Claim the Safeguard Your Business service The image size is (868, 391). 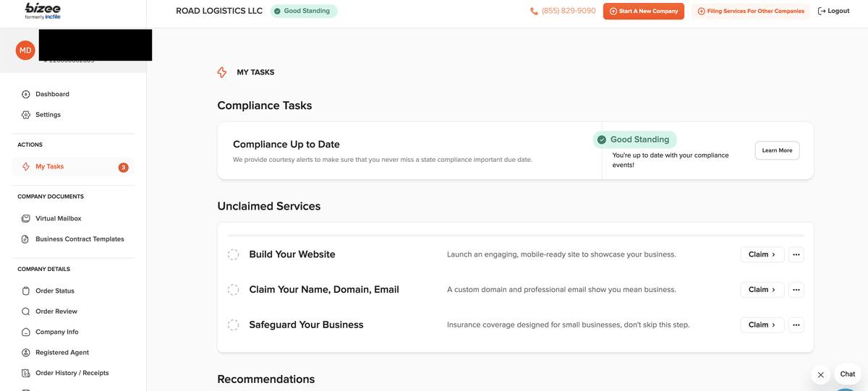point(762,325)
